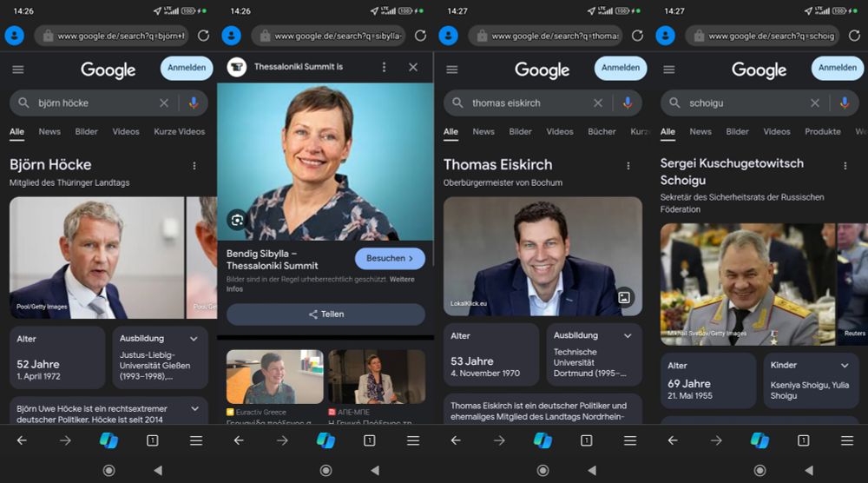868x483 pixels.
Task: Clear the thomas eiskirch search text
Action: 598,103
